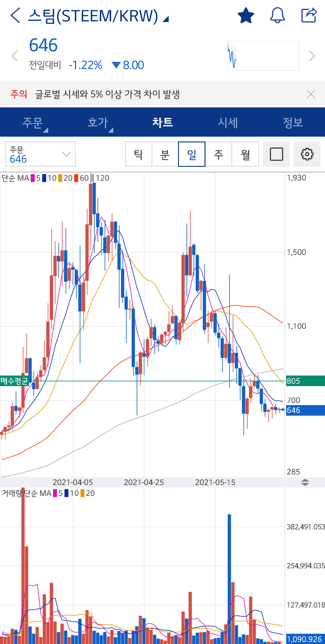Toggle the favorite star icon
This screenshot has width=325, height=644.
click(246, 15)
